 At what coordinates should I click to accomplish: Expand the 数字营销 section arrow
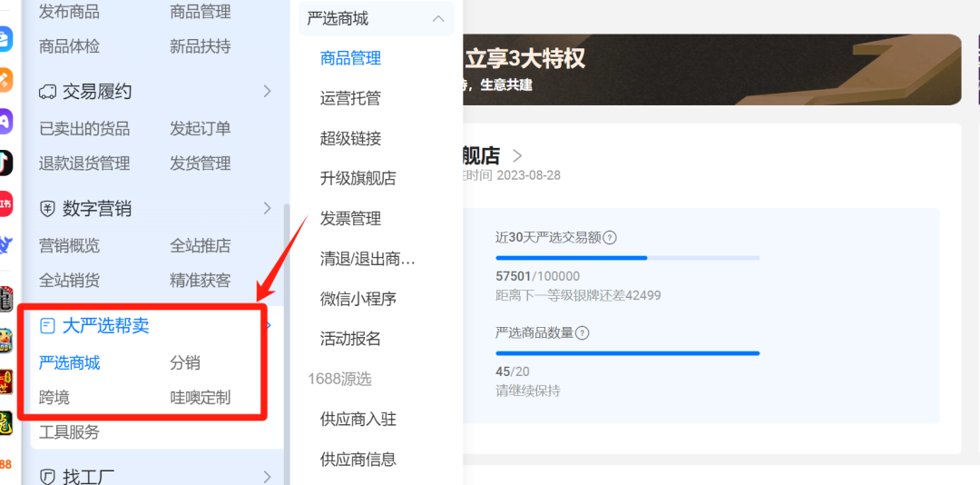268,208
